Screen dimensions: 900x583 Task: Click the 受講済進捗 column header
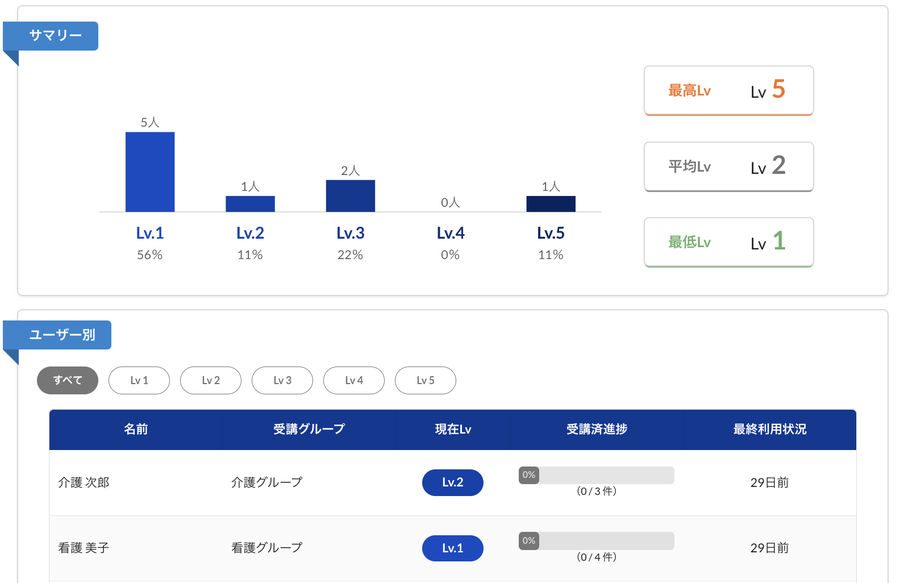596,429
